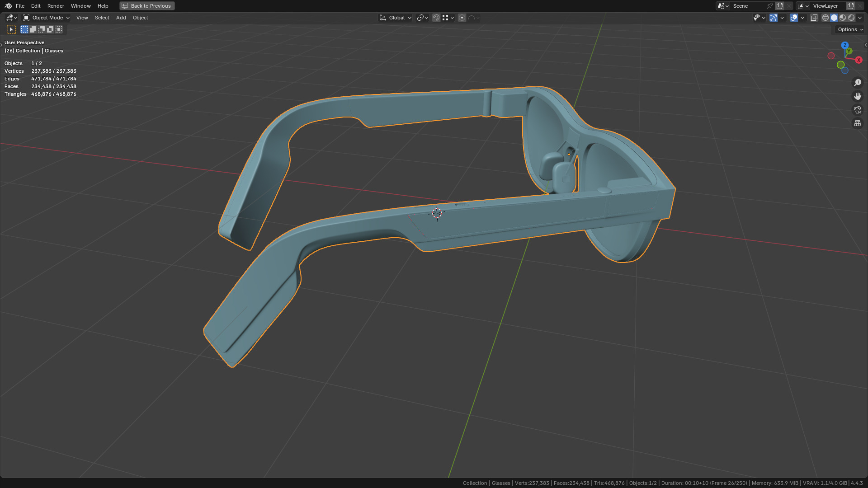
Task: Enable proportional editing toggle
Action: [462, 18]
